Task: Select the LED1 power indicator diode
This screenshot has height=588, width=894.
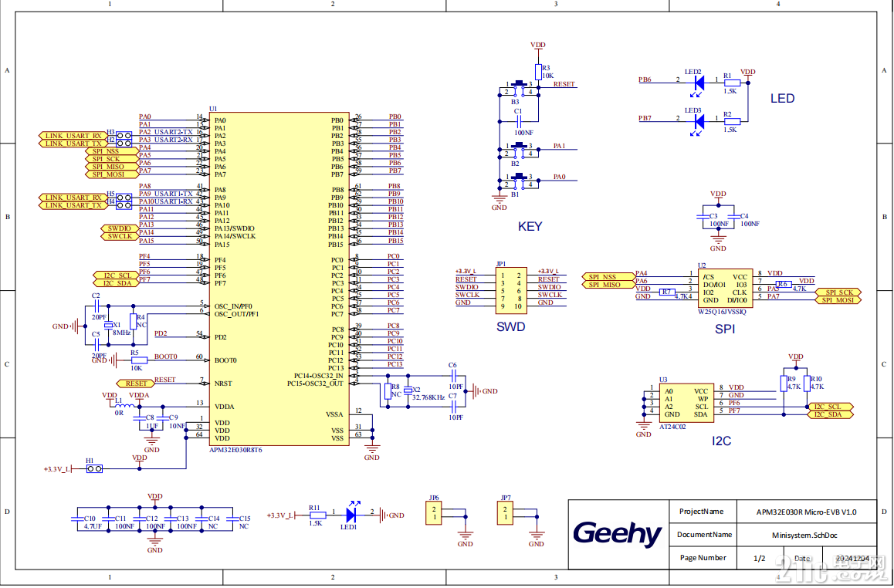Action: point(352,513)
